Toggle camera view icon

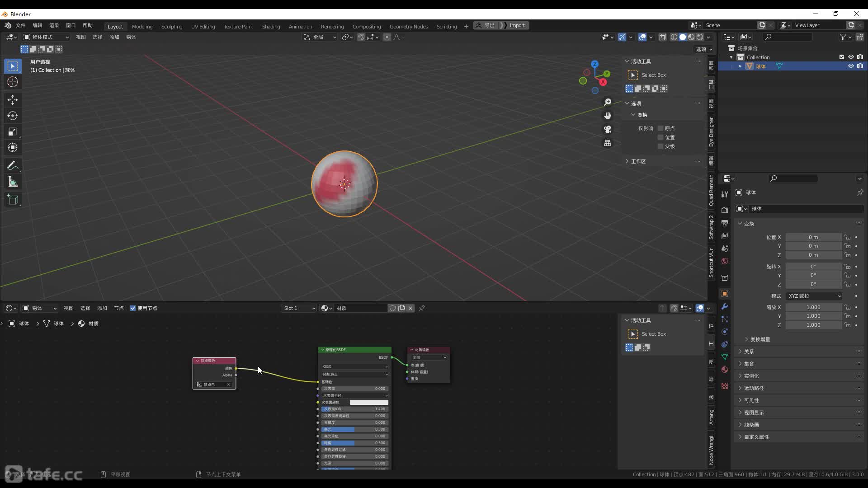point(608,129)
